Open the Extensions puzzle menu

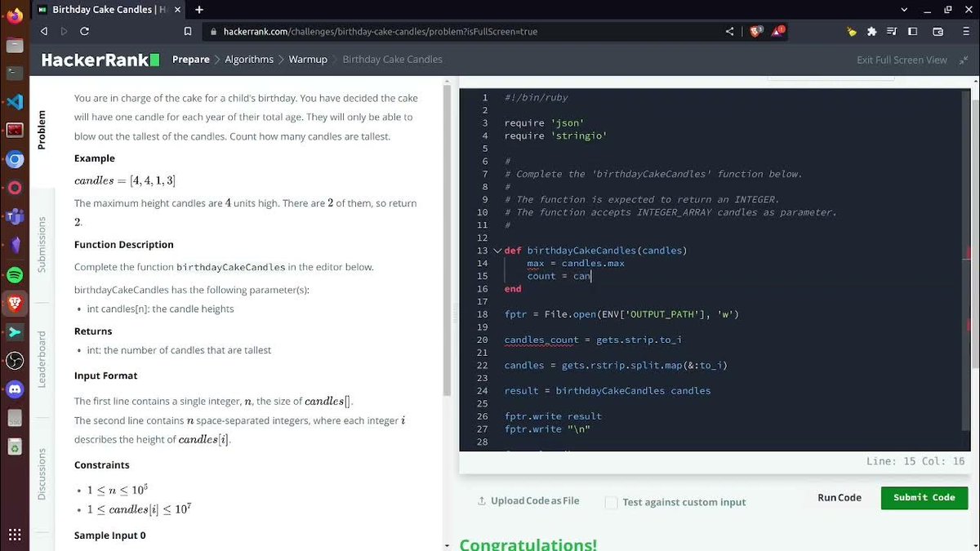click(x=871, y=32)
